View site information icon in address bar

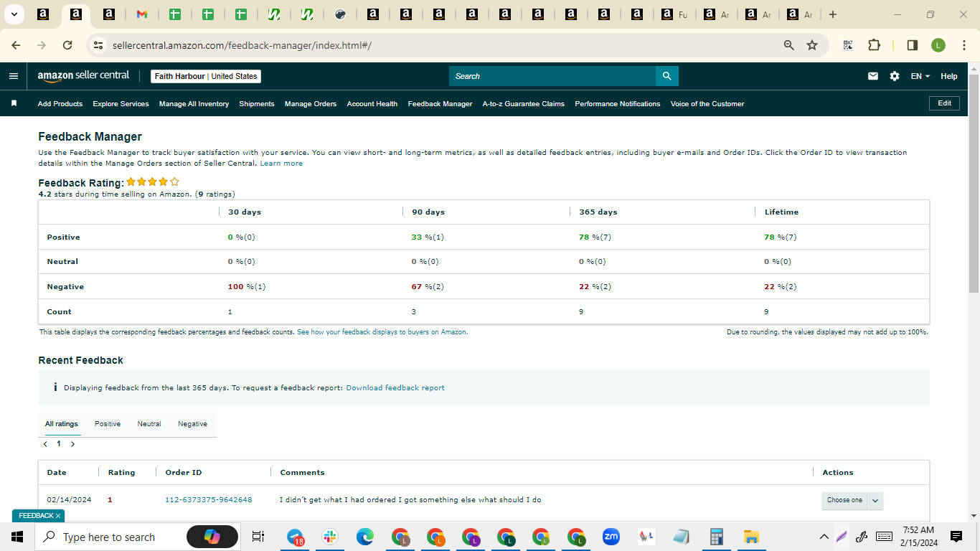pyautogui.click(x=99, y=45)
